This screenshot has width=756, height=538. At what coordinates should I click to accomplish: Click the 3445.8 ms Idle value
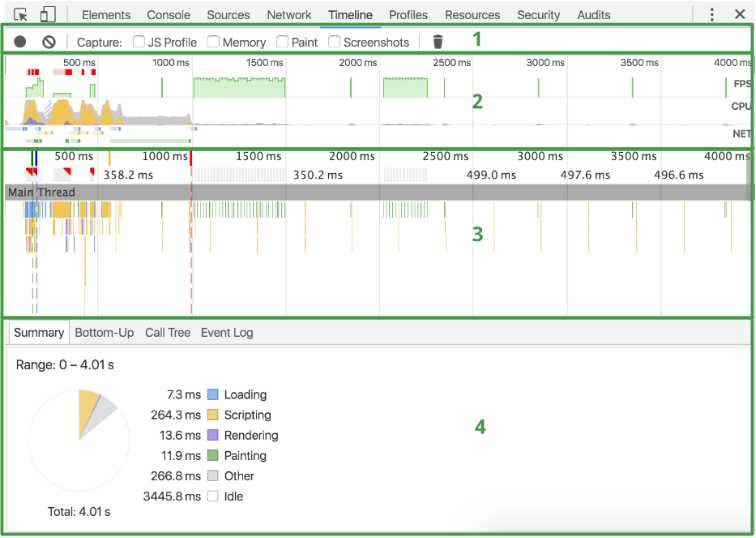point(172,496)
